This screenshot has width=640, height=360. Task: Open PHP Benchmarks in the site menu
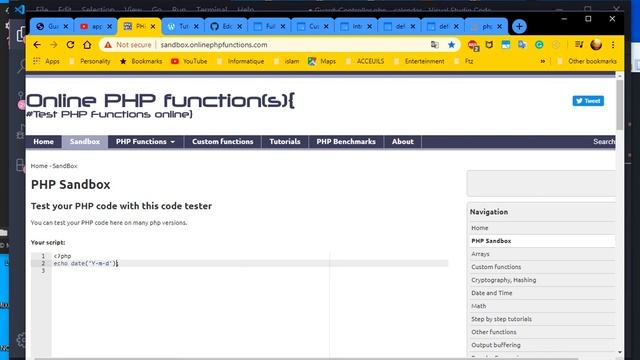tap(346, 142)
